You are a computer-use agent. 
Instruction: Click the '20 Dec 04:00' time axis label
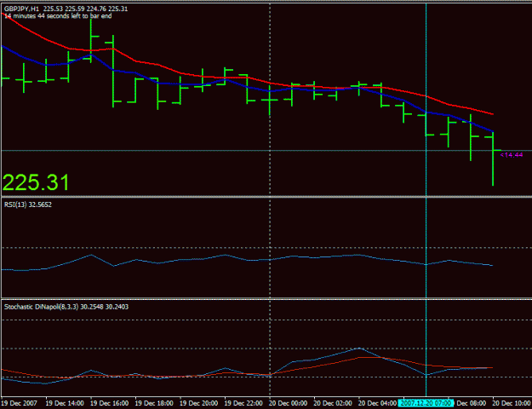(378, 403)
